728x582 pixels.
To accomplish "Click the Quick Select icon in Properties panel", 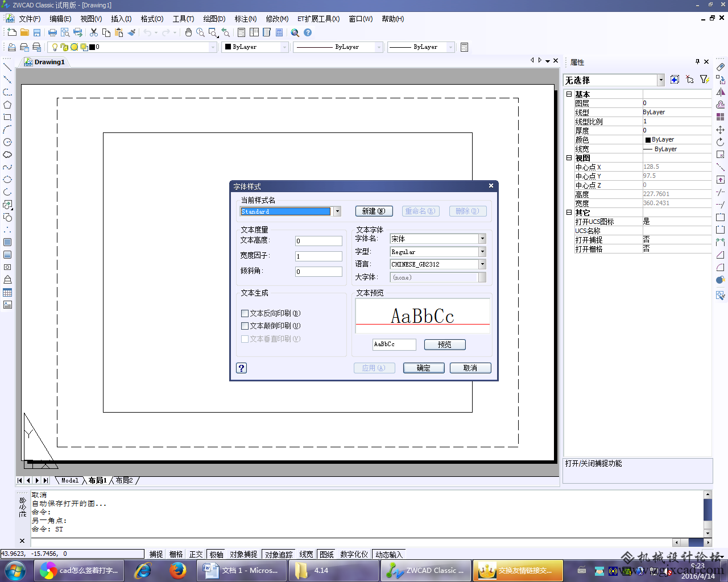I will tap(704, 80).
